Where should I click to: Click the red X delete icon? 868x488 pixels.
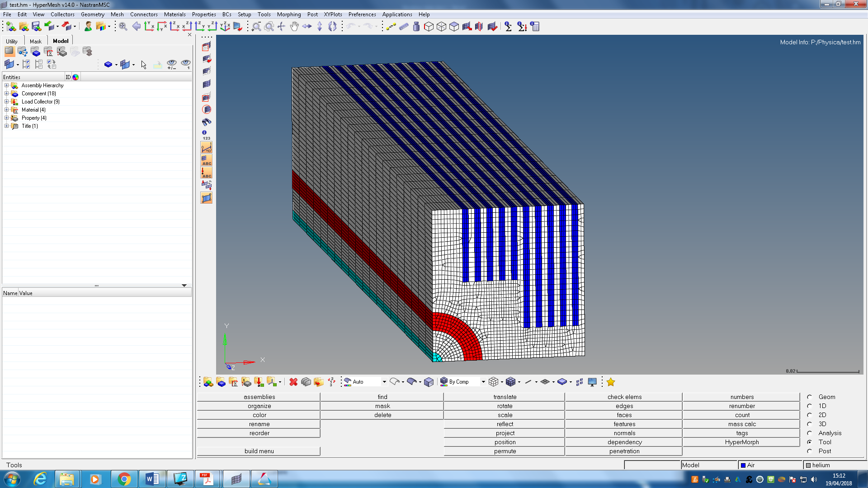click(x=293, y=382)
